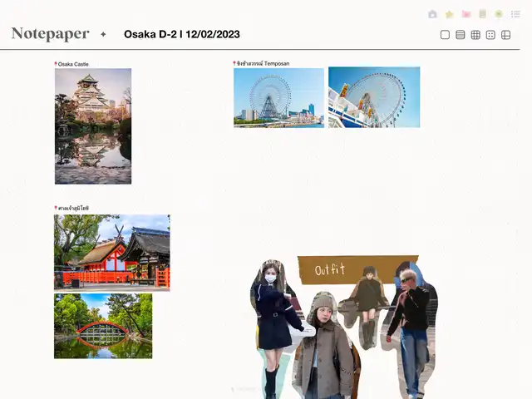532x399 pixels.
Task: Select the red shrine building photo
Action: point(111,252)
